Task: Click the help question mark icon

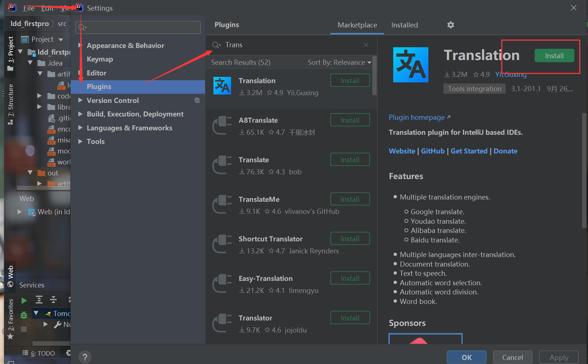Action: (x=85, y=357)
